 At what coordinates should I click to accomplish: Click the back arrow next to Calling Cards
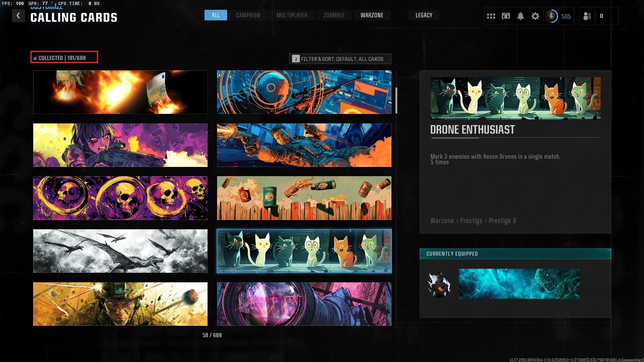click(x=18, y=16)
